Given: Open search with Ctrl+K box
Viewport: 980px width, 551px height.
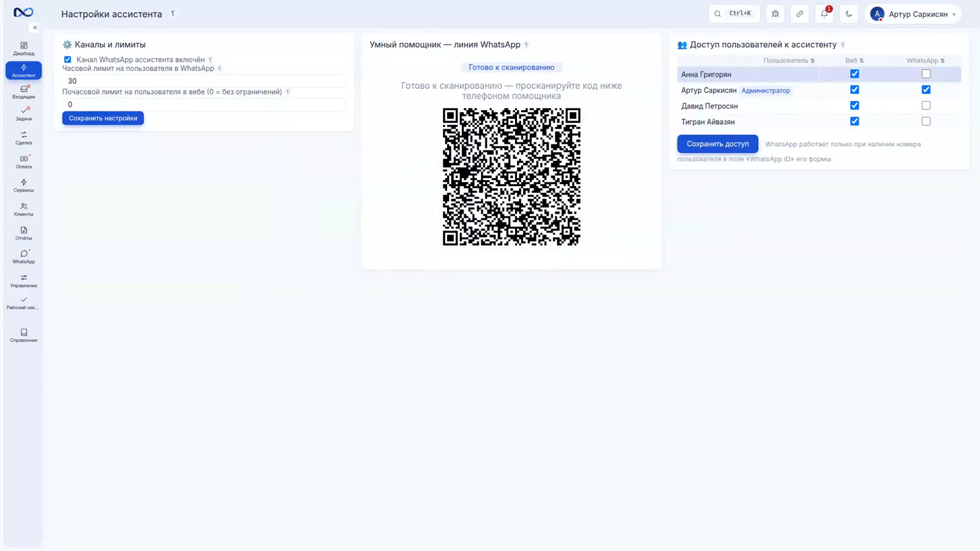Looking at the screenshot, I should pos(734,13).
